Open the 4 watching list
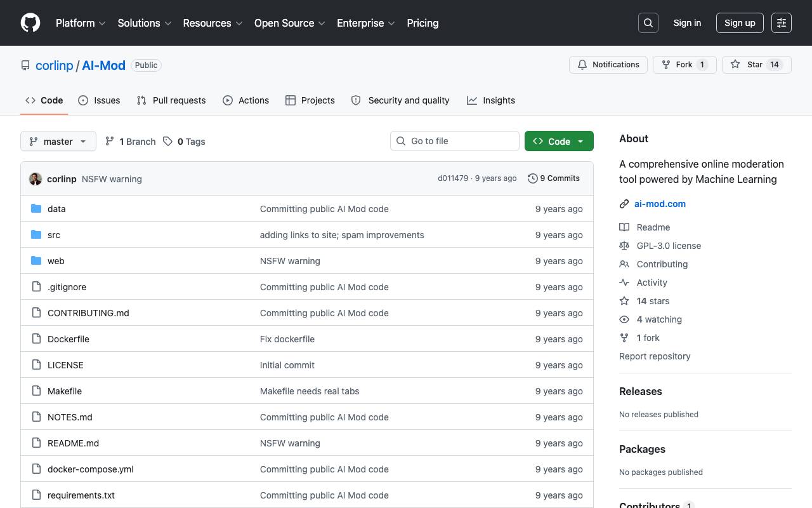The height and width of the screenshot is (508, 812). (x=659, y=319)
